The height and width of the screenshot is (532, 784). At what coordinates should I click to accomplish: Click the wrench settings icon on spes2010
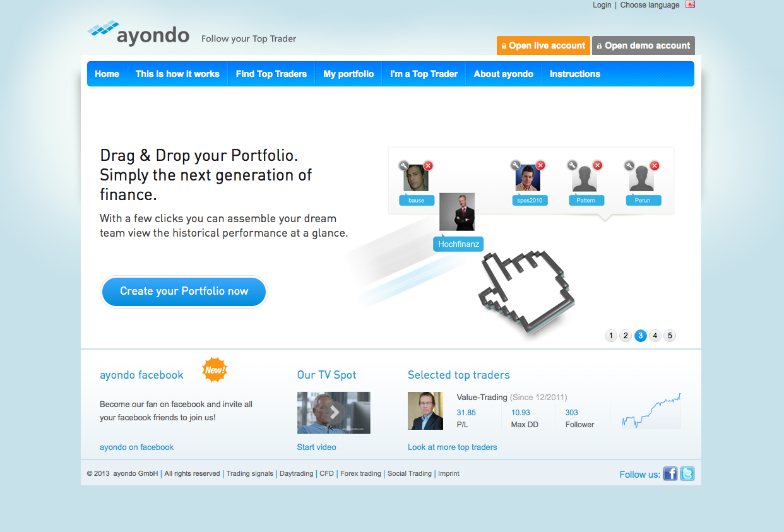pos(516,165)
